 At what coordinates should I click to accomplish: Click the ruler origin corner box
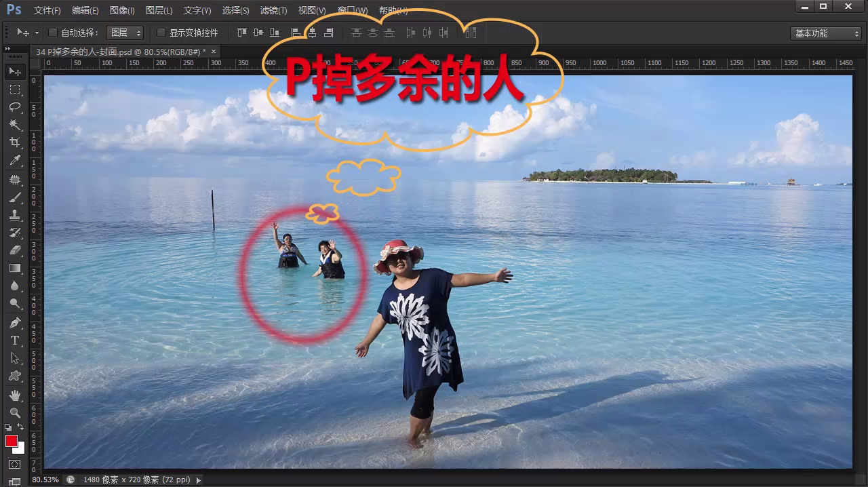tap(37, 63)
